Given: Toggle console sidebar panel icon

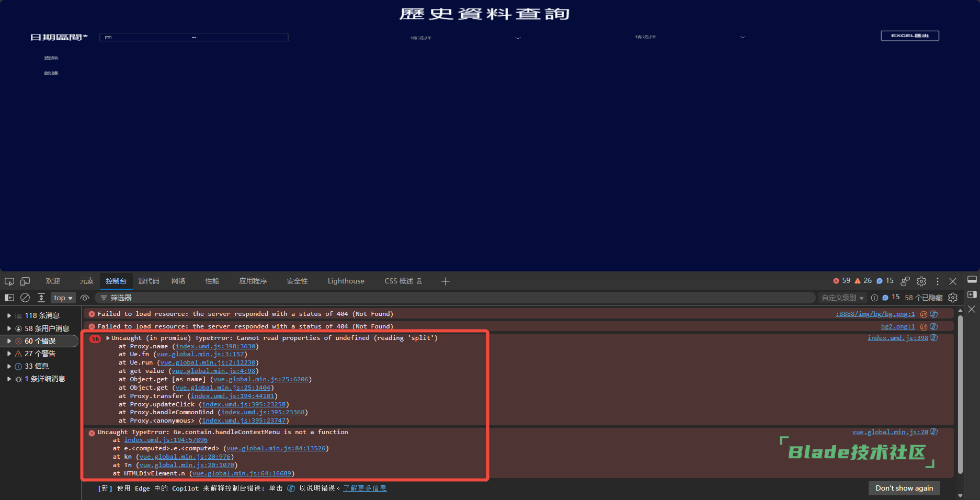Looking at the screenshot, I should [x=9, y=298].
